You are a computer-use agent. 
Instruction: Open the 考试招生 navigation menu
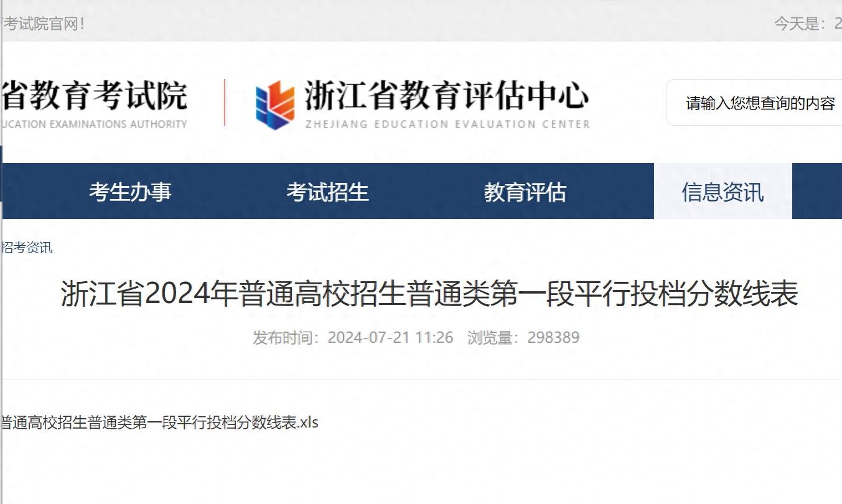[x=328, y=192]
